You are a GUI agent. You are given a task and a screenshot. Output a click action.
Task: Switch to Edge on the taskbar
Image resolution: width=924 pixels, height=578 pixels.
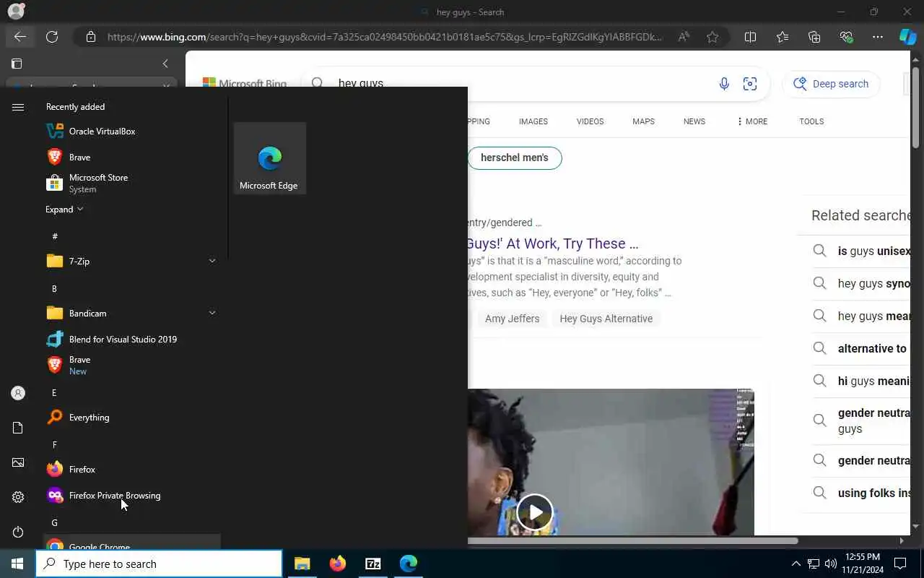pyautogui.click(x=409, y=564)
